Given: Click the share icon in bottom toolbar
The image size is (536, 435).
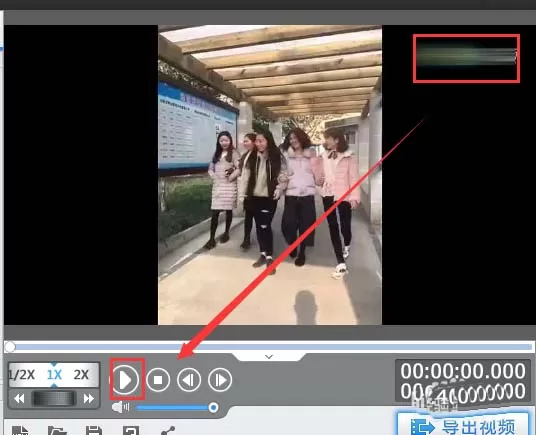Looking at the screenshot, I should (x=168, y=430).
